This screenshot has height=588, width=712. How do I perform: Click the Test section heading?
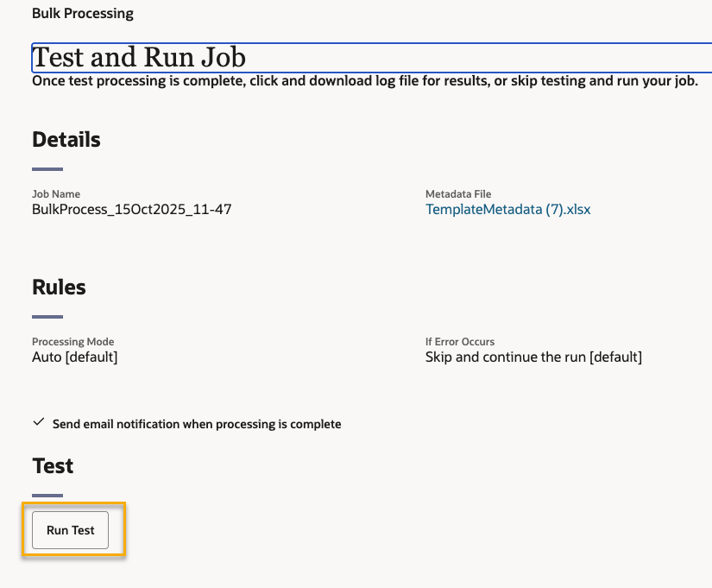[x=53, y=466]
